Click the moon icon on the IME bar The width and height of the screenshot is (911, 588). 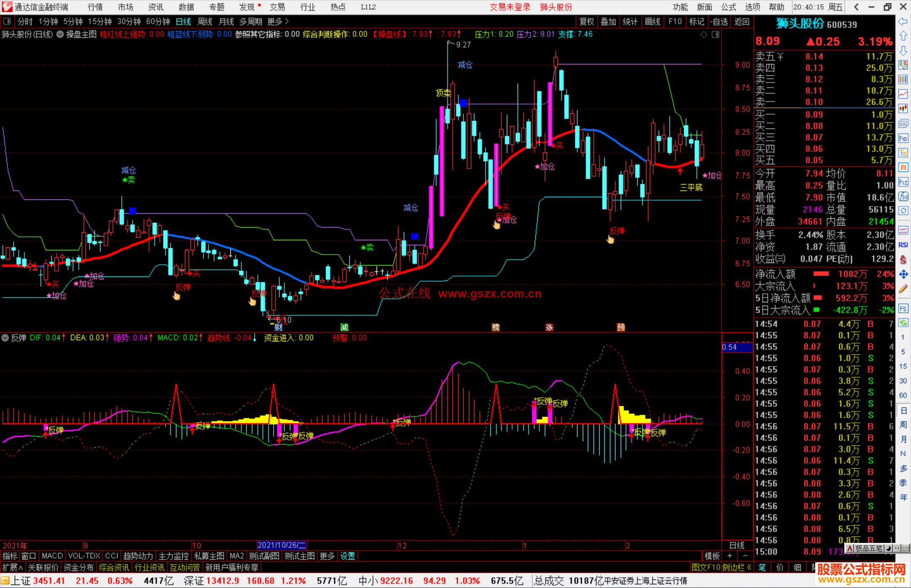(888, 548)
